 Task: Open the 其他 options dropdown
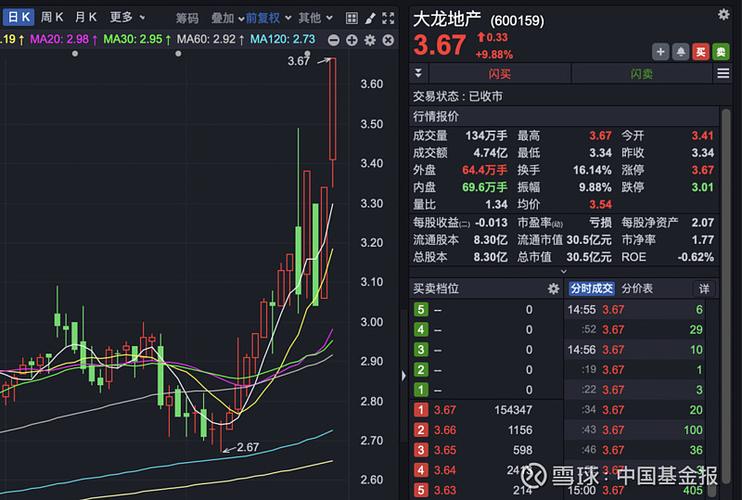point(315,18)
